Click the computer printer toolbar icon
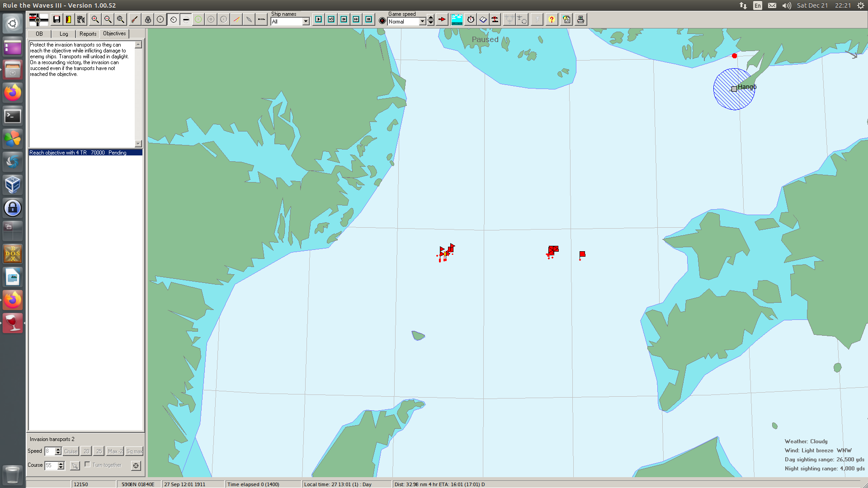868x488 pixels. coord(580,19)
